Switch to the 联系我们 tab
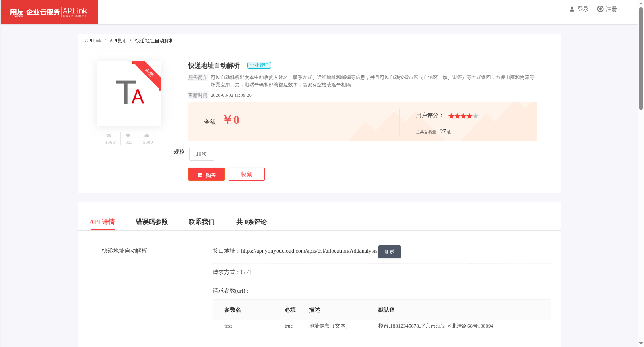 [202, 222]
